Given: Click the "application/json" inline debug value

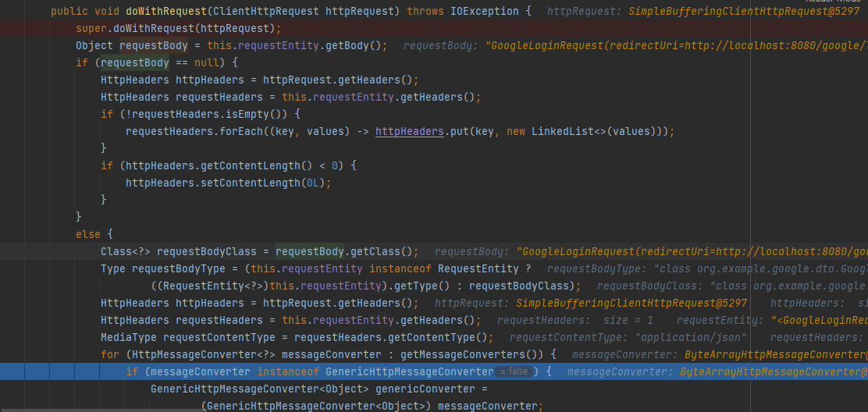Looking at the screenshot, I should [691, 337].
